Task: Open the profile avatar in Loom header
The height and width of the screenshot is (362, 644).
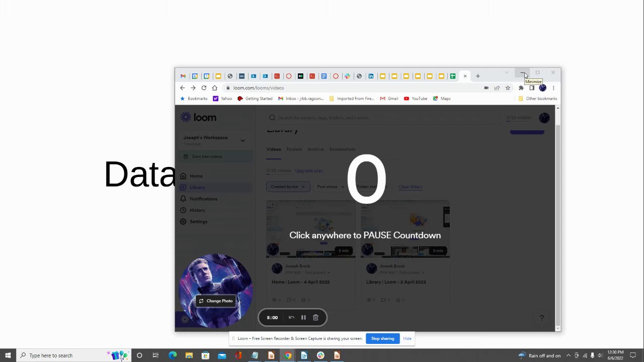Action: (544, 118)
